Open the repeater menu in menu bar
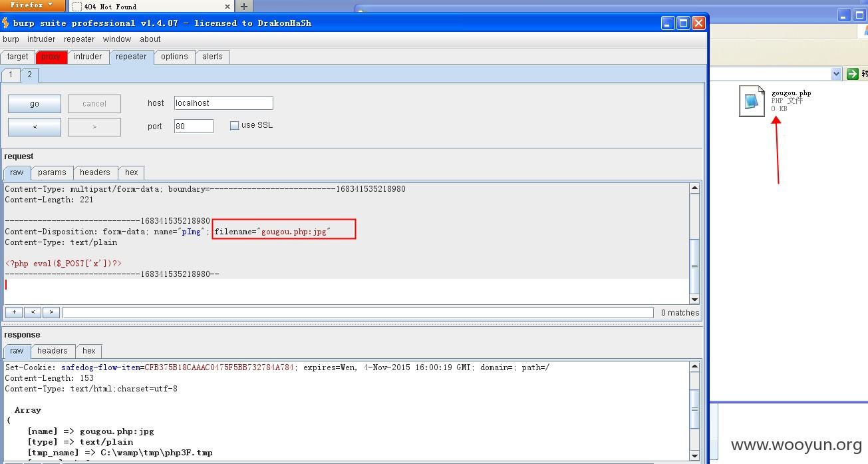 [79, 39]
